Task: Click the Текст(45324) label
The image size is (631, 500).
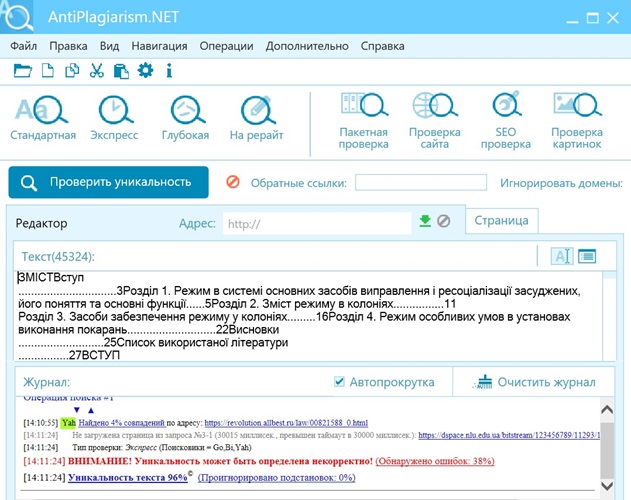Action: [x=58, y=256]
